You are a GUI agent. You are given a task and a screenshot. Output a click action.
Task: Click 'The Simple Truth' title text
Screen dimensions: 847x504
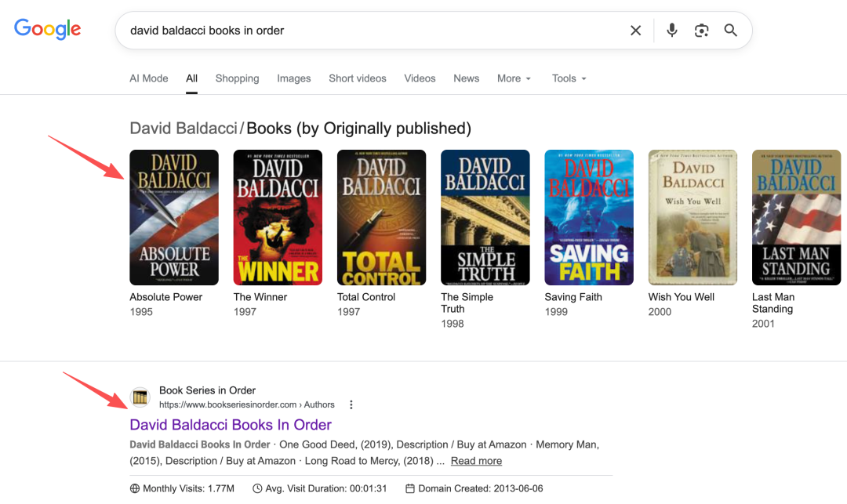[x=467, y=303]
